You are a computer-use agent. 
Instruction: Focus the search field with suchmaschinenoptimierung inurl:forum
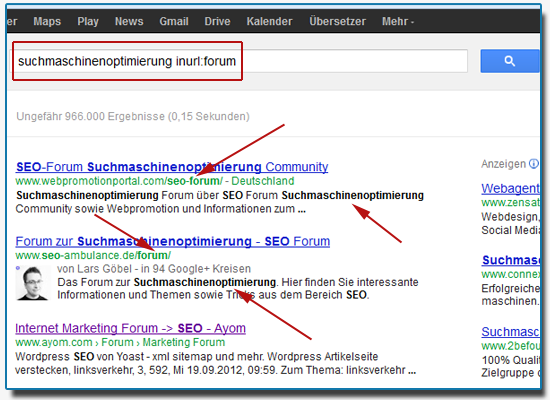(x=239, y=61)
